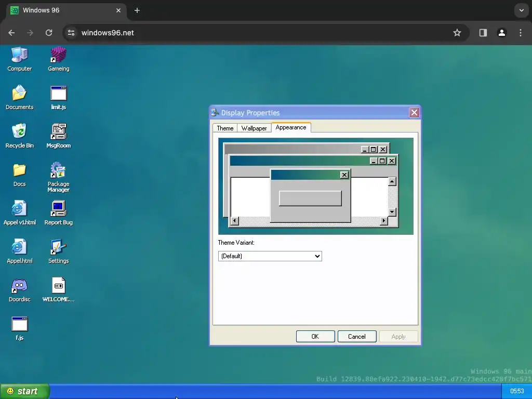Screen dimensions: 532x399
Task: Select the Documents folder icon
Action: pos(19,97)
